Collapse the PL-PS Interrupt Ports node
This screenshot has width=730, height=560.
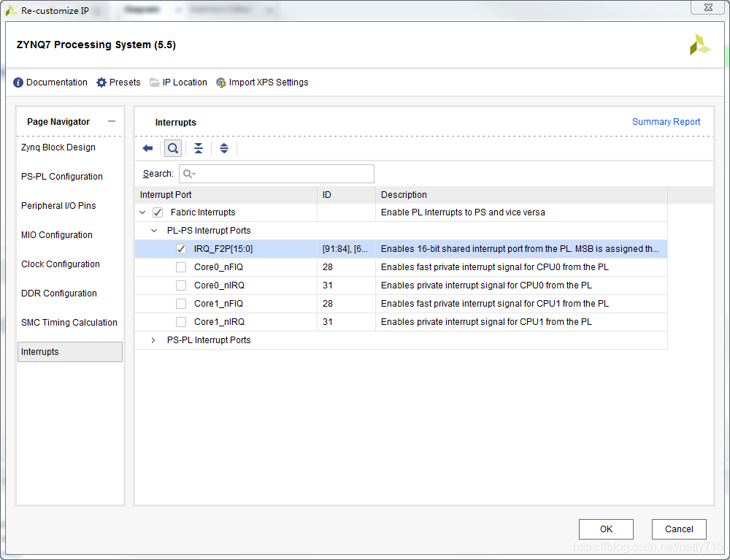(153, 231)
